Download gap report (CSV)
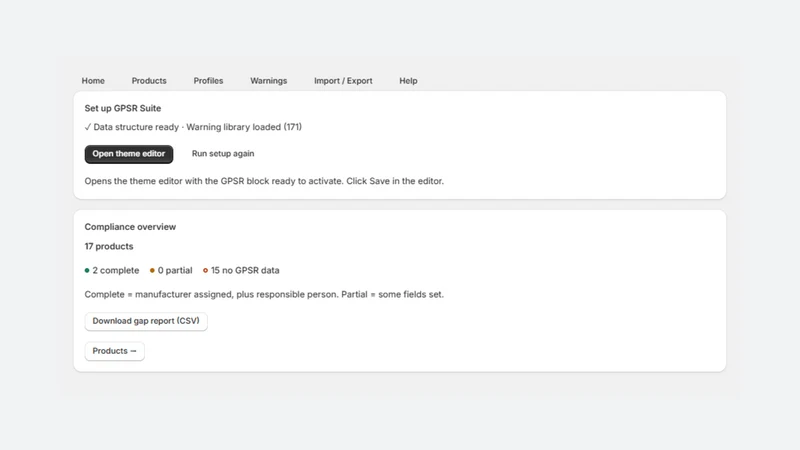Image resolution: width=800 pixels, height=450 pixels. click(x=146, y=321)
